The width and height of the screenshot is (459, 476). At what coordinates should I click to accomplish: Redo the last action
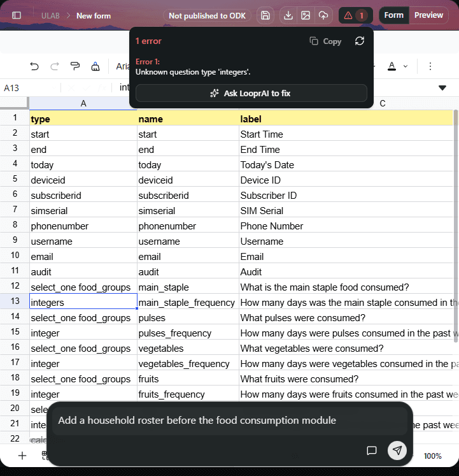[55, 66]
